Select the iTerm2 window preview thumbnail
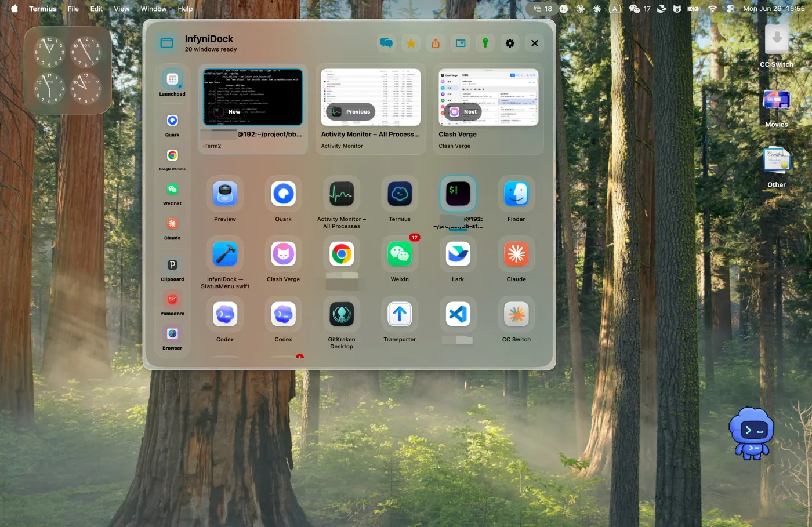 [253, 97]
